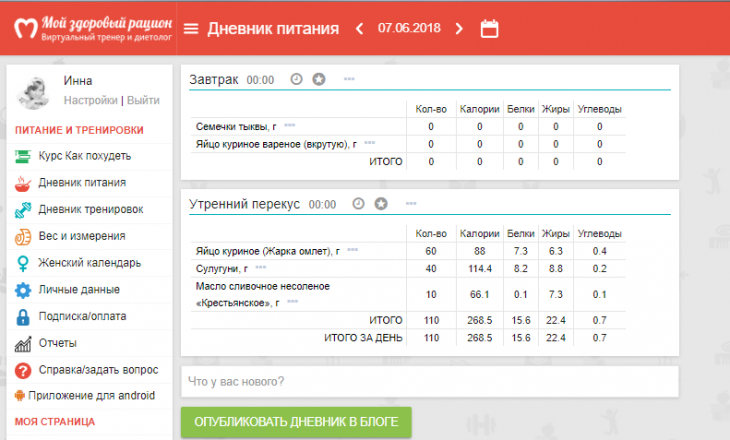Star the Утренний перекус meal

point(381,204)
